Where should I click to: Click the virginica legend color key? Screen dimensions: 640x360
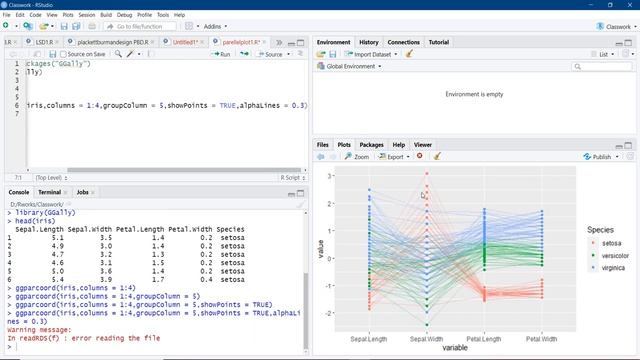click(593, 268)
